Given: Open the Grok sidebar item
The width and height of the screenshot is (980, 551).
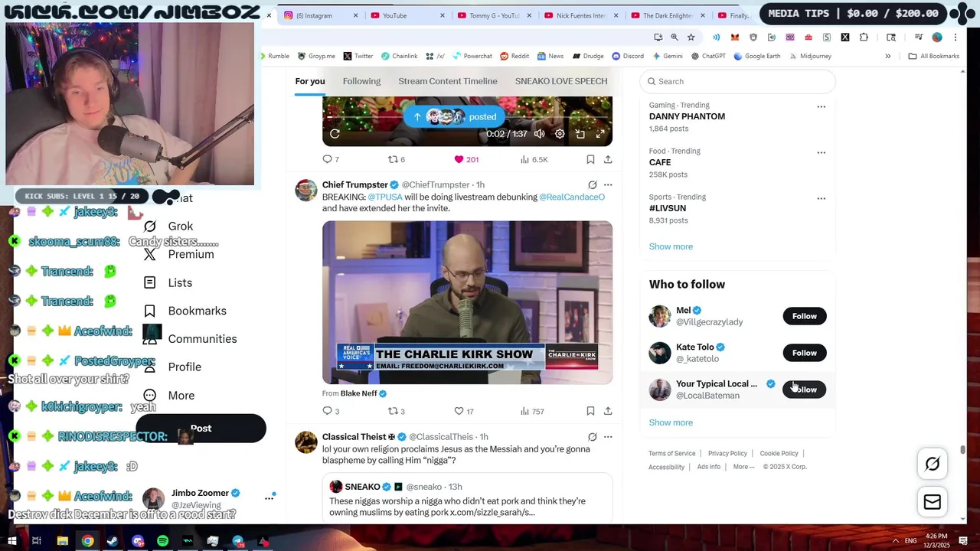Looking at the screenshot, I should coord(169,226).
